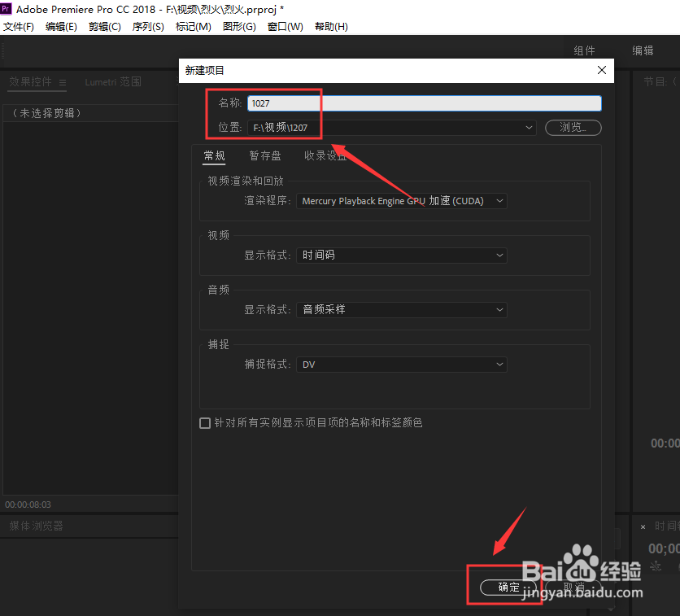Screen dimensions: 680x616
Task: Switch to the 暂存盘 tab
Action: tap(265, 155)
